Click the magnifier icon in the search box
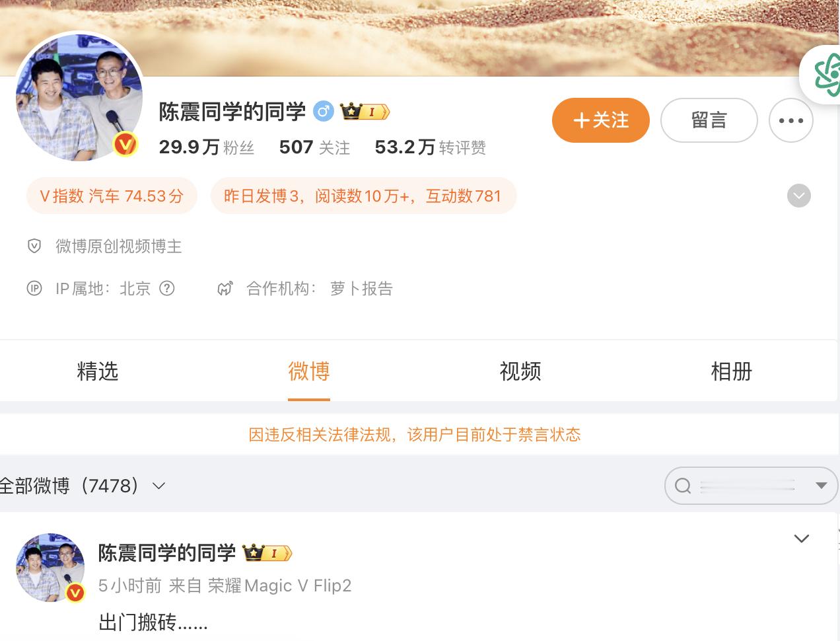 (683, 486)
